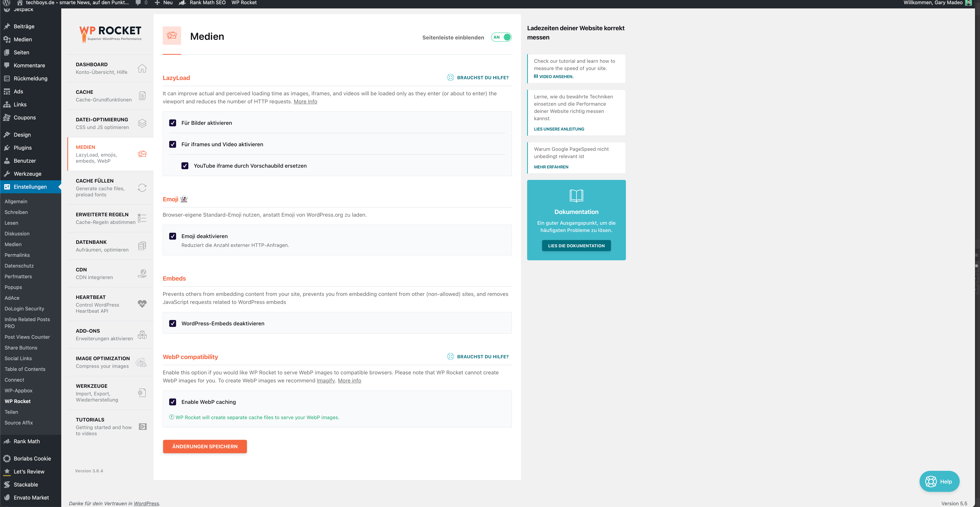Click the Medien header page icon
Viewport: 980px width, 507px height.
(x=171, y=35)
